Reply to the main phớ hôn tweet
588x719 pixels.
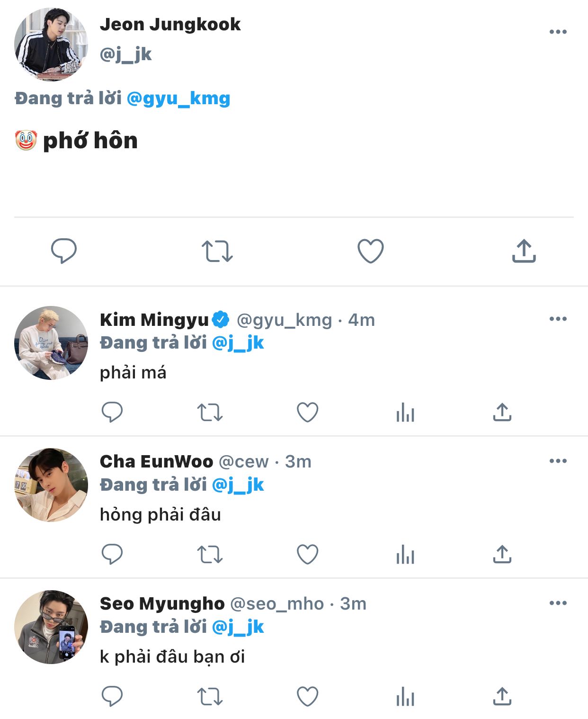64,251
